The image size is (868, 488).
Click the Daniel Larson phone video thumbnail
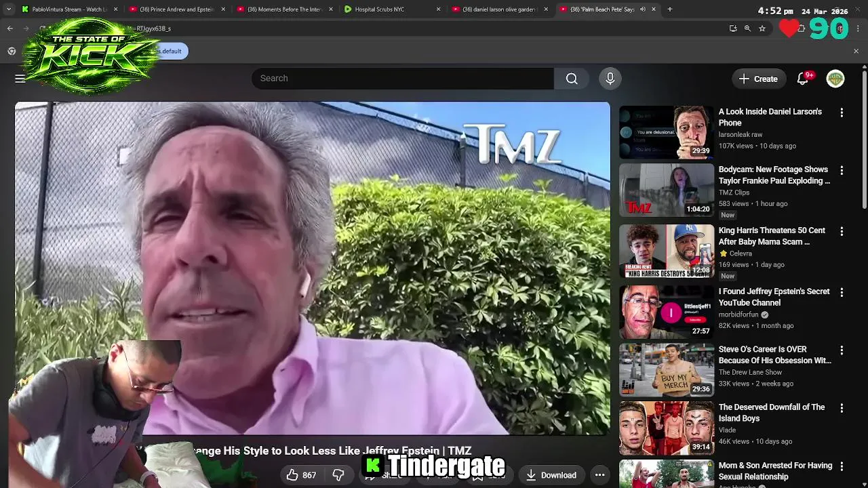667,132
